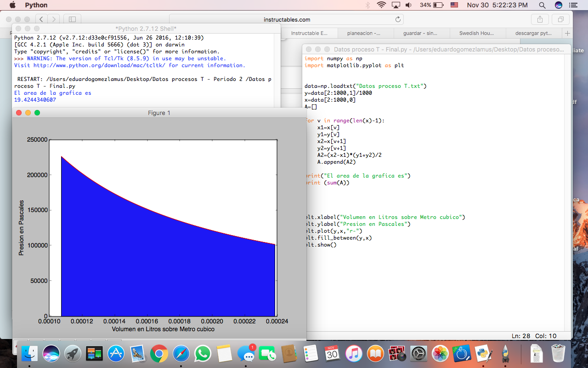
Task: Reload the Safari page
Action: point(398,19)
